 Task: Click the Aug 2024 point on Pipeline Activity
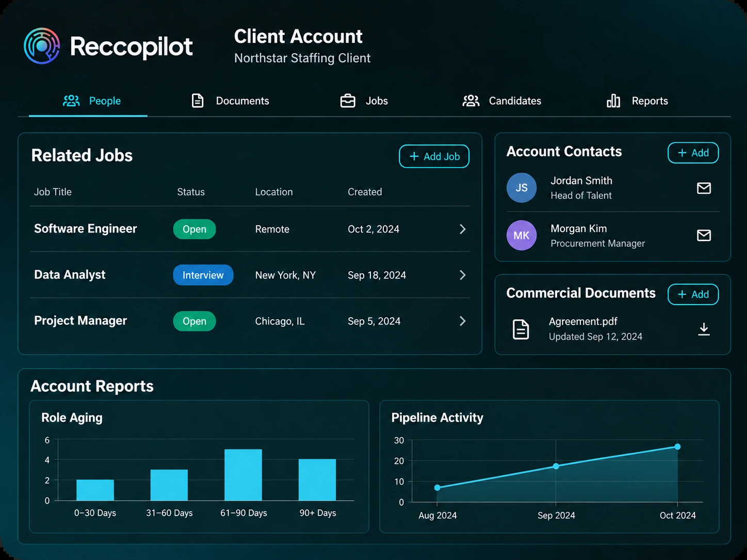[437, 487]
